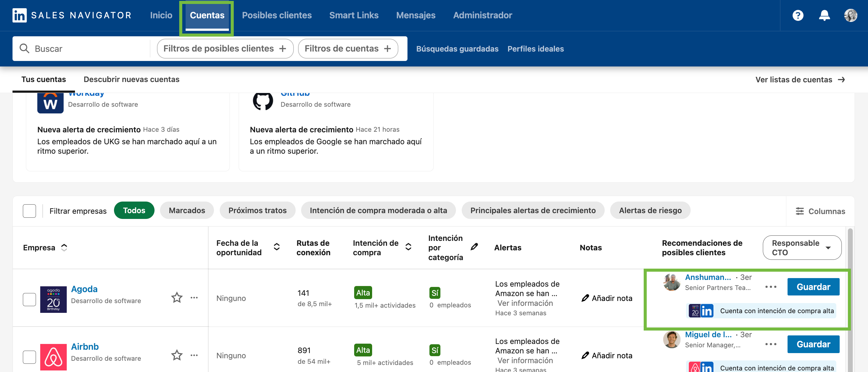Click the Agoda logo thumbnail
Image resolution: width=868 pixels, height=372 pixels.
(x=53, y=299)
